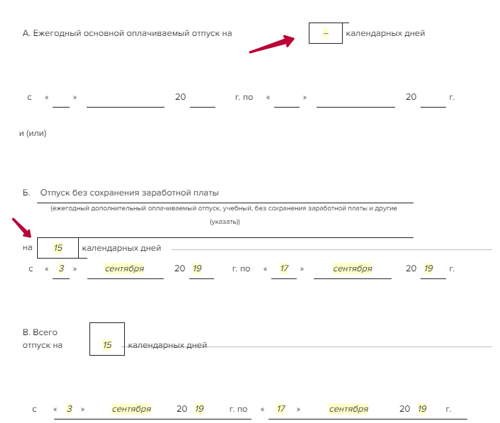
Task: Click the end day '17' in section Б
Action: [284, 269]
